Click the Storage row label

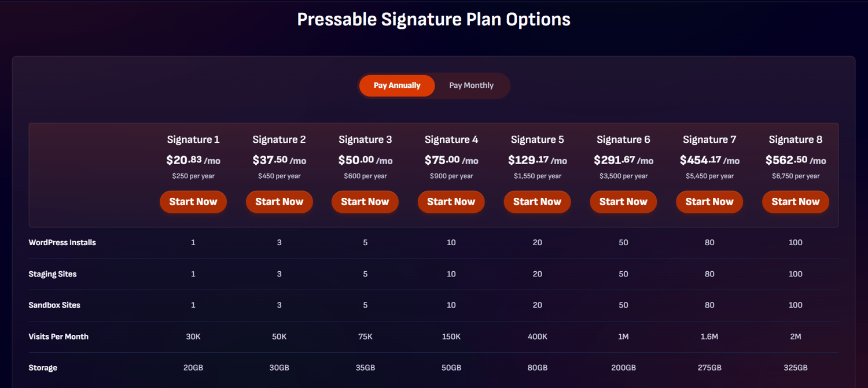click(x=43, y=367)
